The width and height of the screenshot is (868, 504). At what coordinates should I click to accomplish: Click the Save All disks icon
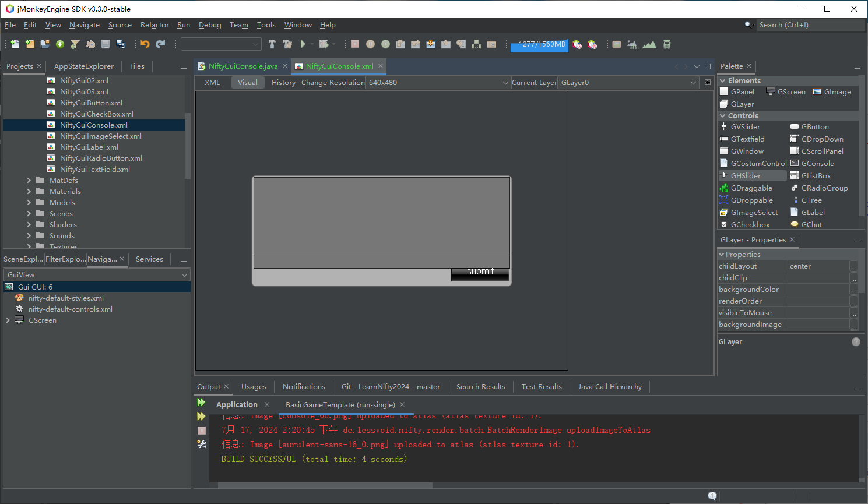[x=121, y=44]
